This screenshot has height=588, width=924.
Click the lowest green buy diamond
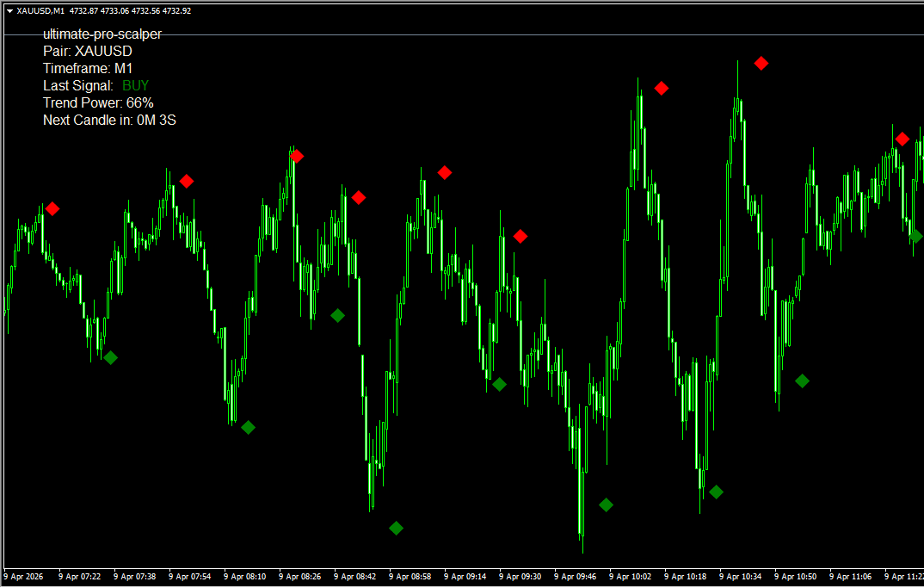tap(396, 528)
